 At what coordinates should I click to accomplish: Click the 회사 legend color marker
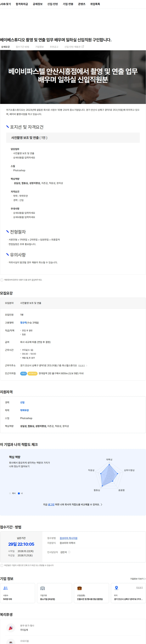click(x=10, y=493)
